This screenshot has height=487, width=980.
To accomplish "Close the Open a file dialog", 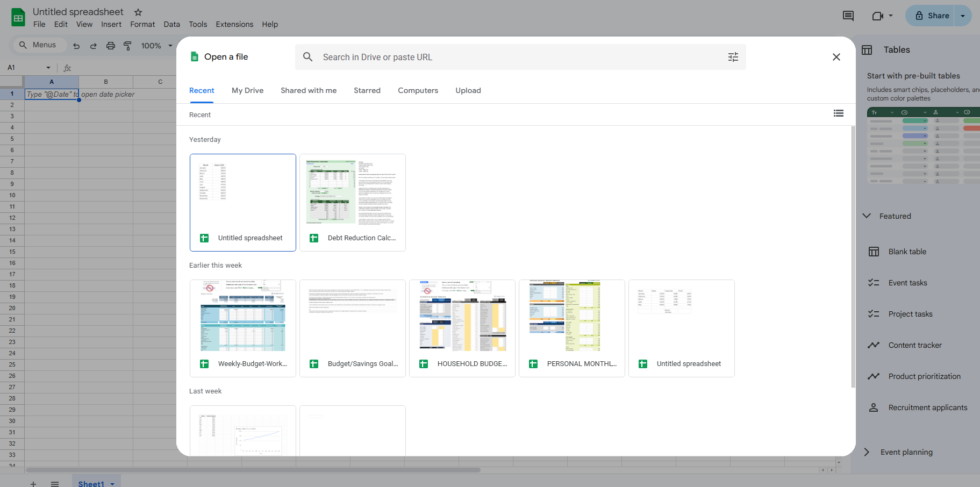I will (836, 57).
